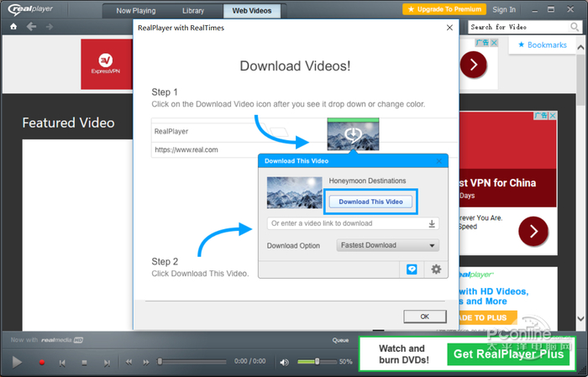Click the Sign In link
This screenshot has height=377, width=588.
[504, 10]
